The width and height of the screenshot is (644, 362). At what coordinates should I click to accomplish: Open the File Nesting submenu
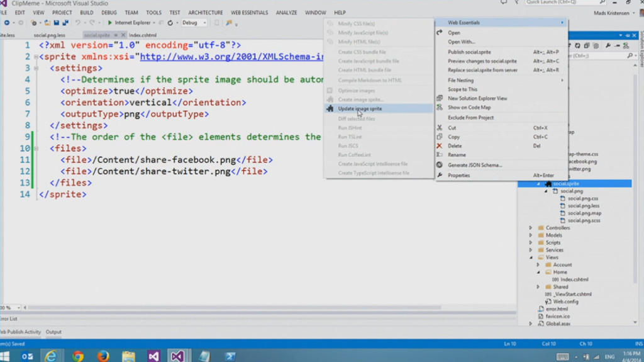coord(501,80)
